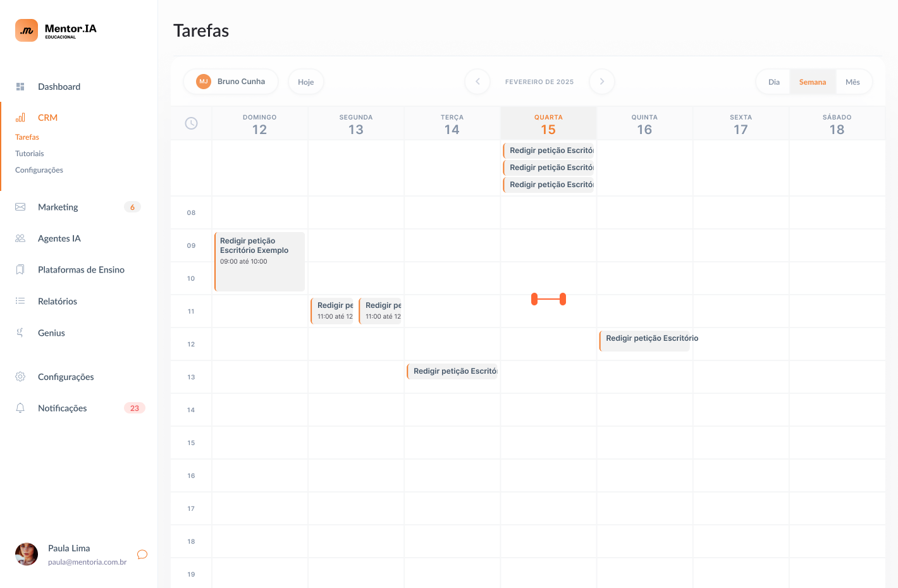Open Tutoriais under CRM submenu
The width and height of the screenshot is (898, 588).
tap(30, 154)
